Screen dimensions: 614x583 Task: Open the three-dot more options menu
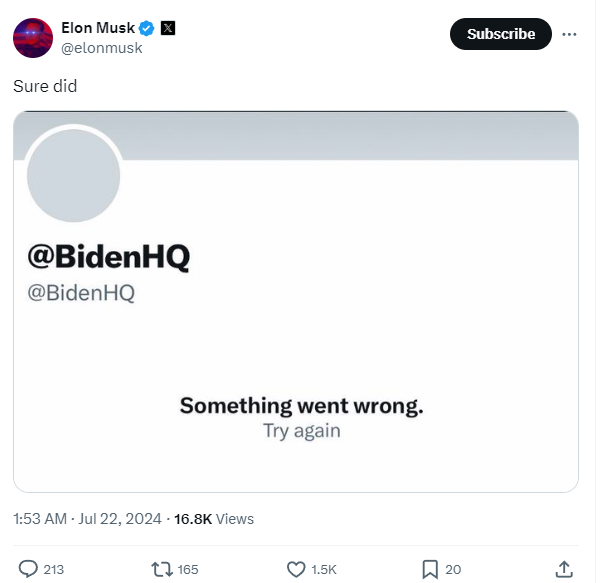(x=569, y=34)
